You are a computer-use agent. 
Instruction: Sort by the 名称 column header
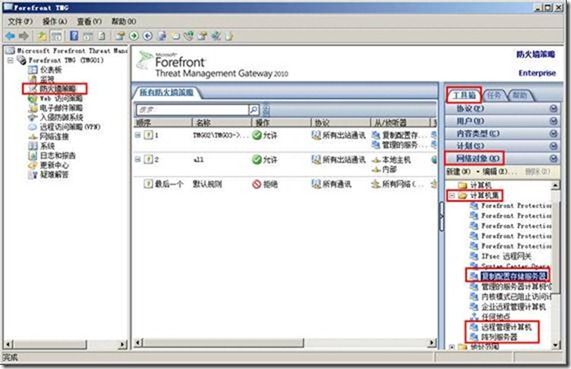(221, 123)
